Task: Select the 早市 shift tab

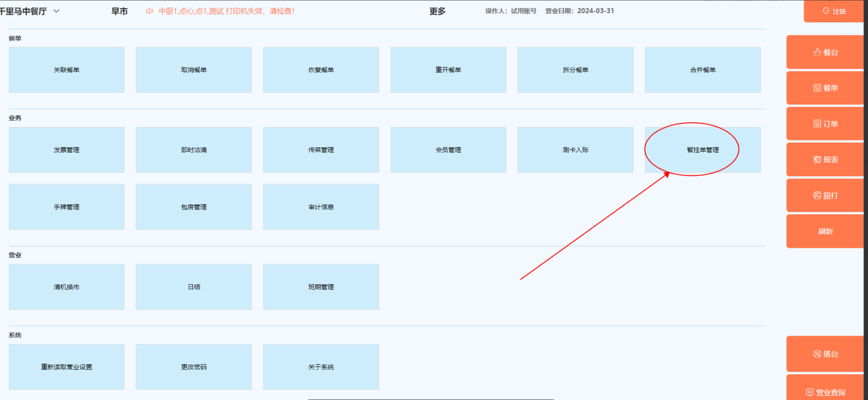Action: click(119, 11)
